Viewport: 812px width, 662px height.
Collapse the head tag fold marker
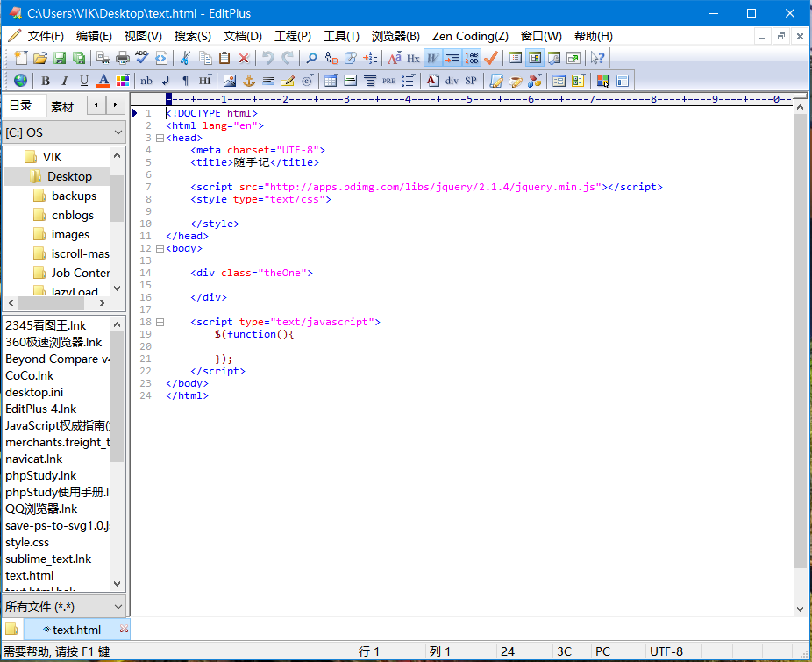click(x=160, y=139)
